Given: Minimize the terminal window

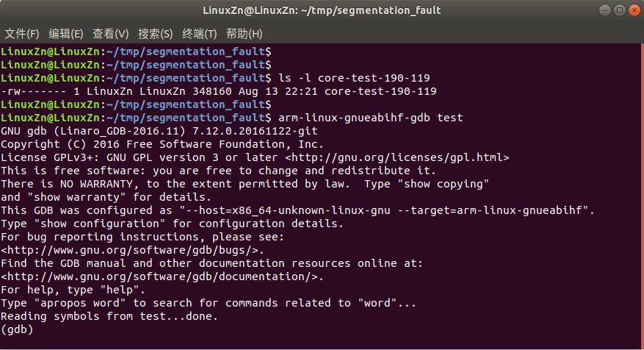Looking at the screenshot, I should (x=605, y=10).
